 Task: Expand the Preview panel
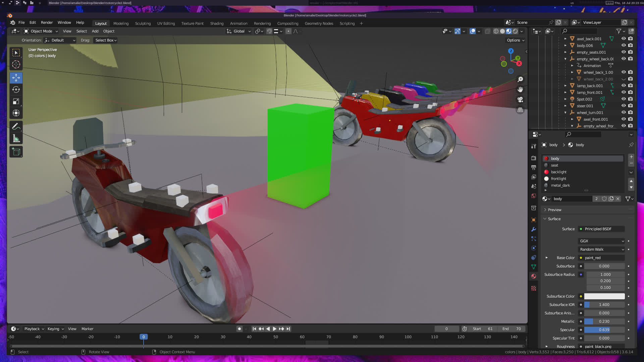tap(554, 210)
